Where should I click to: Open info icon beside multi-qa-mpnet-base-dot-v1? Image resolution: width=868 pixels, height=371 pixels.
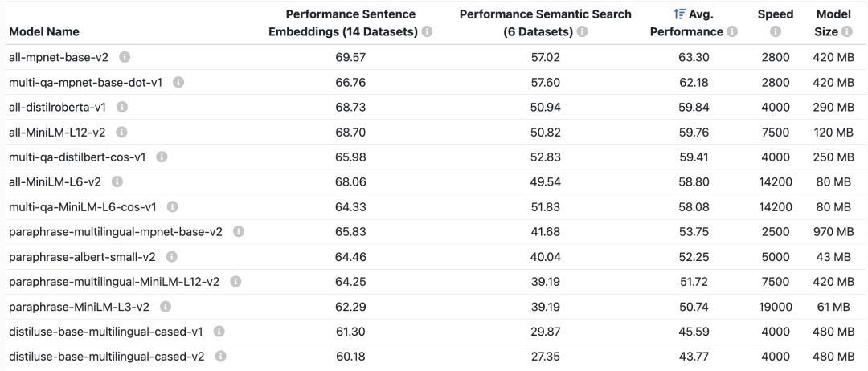[178, 83]
